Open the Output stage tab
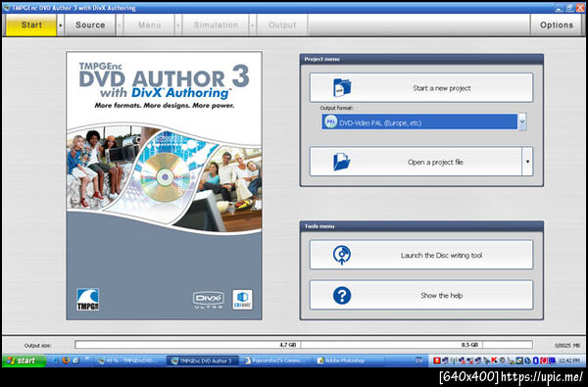 pyautogui.click(x=282, y=25)
